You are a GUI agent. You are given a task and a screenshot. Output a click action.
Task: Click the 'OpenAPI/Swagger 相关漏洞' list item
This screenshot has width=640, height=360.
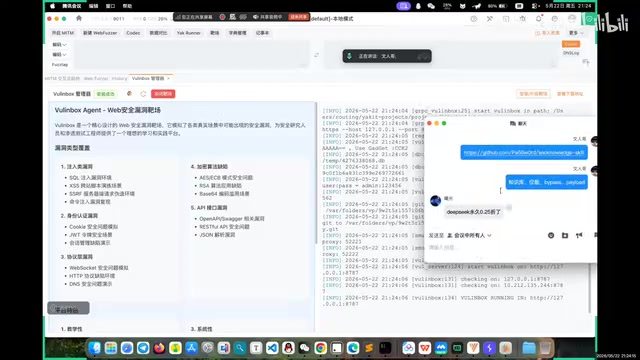(x=232, y=219)
